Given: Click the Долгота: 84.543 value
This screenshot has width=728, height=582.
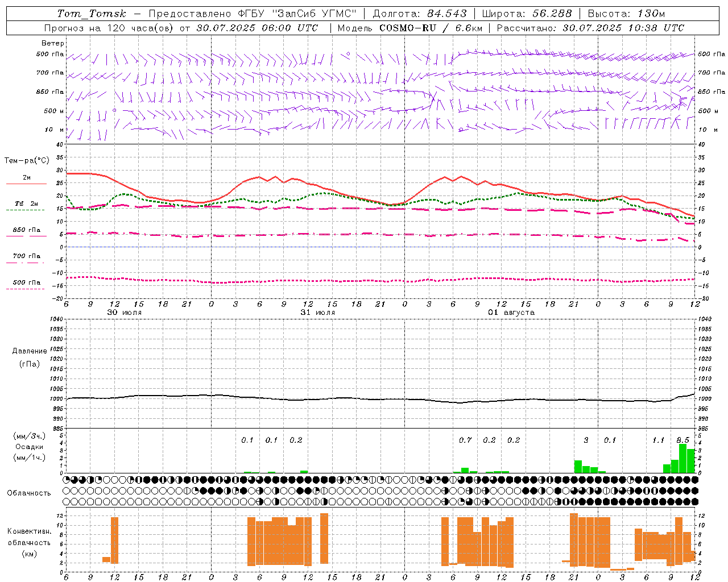Looking at the screenshot, I should [420, 14].
